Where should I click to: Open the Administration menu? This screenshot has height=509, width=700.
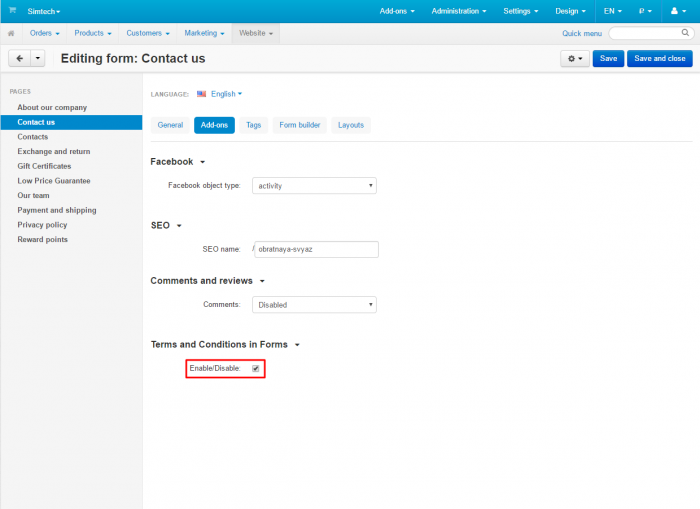coord(459,11)
